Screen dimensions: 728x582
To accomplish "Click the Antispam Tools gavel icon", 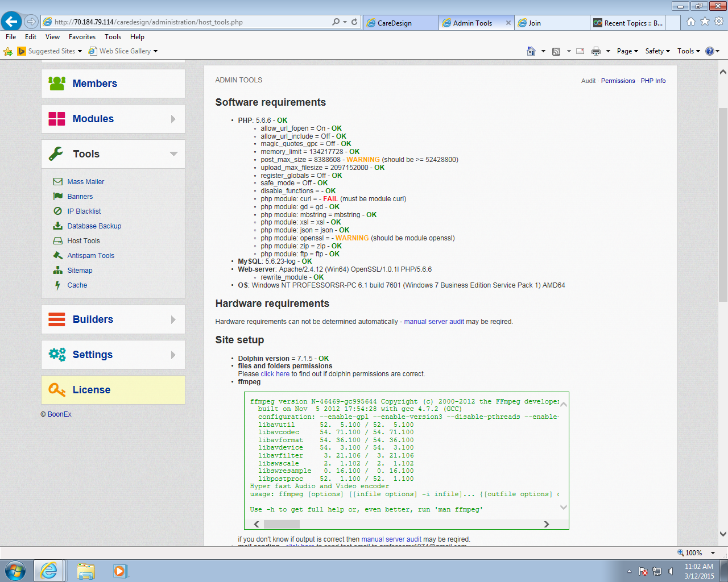I will pos(57,256).
